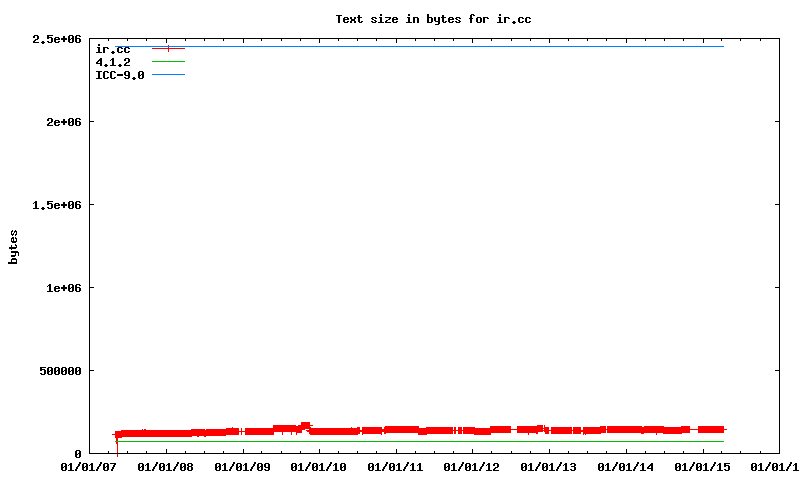Click the red data peak just before 01/01/10
The height and width of the screenshot is (480, 800).
pyautogui.click(x=305, y=426)
